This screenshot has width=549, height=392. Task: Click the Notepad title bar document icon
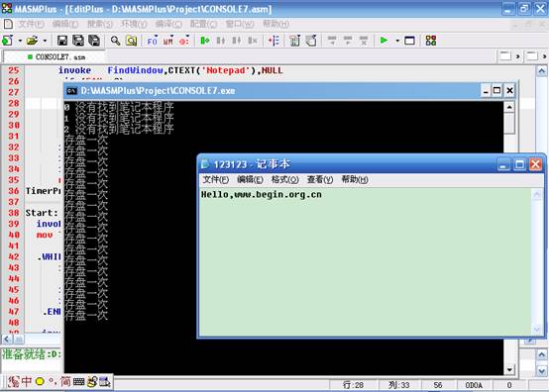tap(205, 163)
